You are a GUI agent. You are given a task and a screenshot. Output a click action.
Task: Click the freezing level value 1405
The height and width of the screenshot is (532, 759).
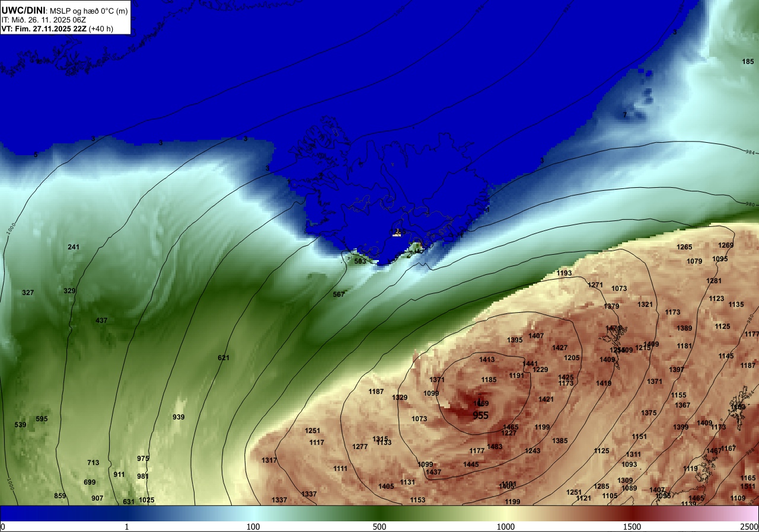[386, 486]
